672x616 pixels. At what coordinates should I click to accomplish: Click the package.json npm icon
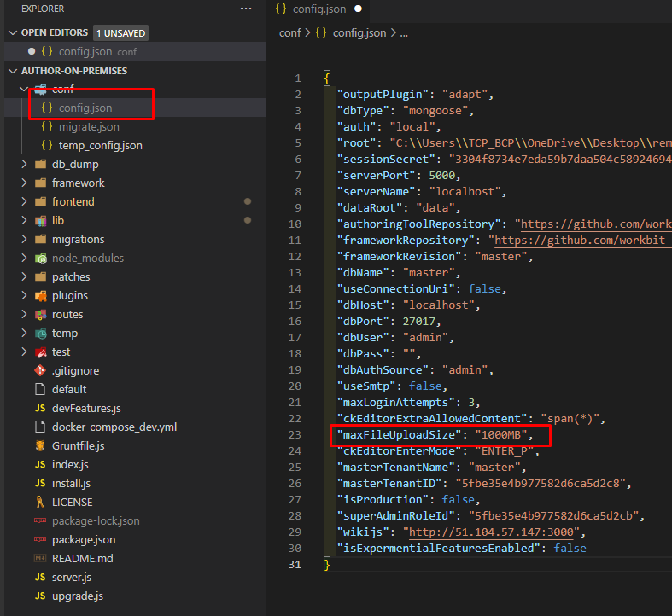click(40, 539)
